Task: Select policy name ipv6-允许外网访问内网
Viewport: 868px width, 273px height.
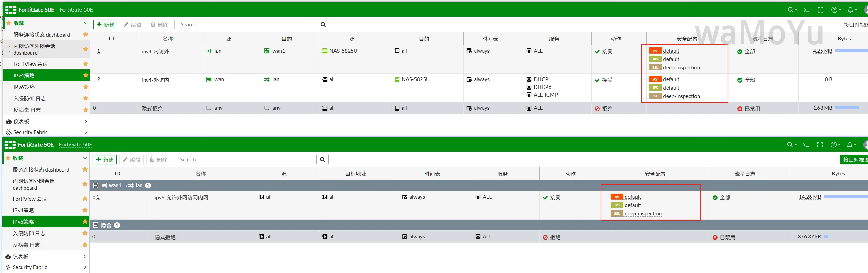Action: (181, 198)
